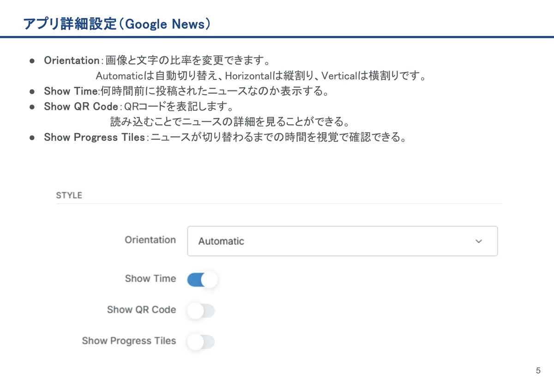Enable the Show Progress Tiles toggle
The height and width of the screenshot is (392, 554).
(201, 342)
